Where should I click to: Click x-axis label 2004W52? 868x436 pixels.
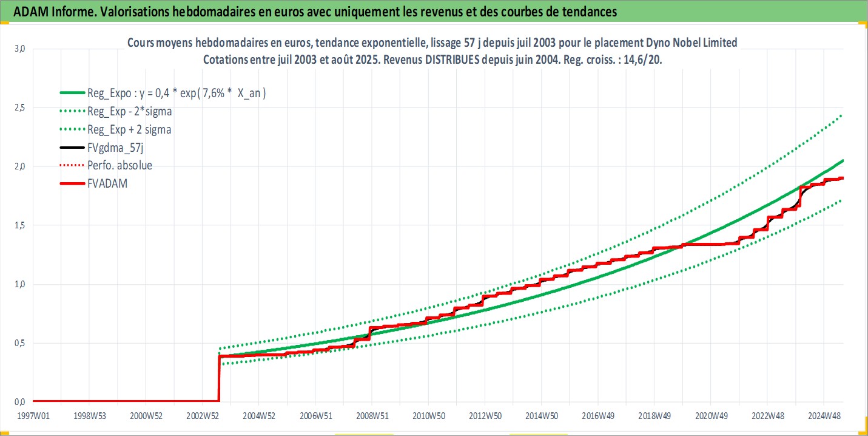click(x=259, y=417)
